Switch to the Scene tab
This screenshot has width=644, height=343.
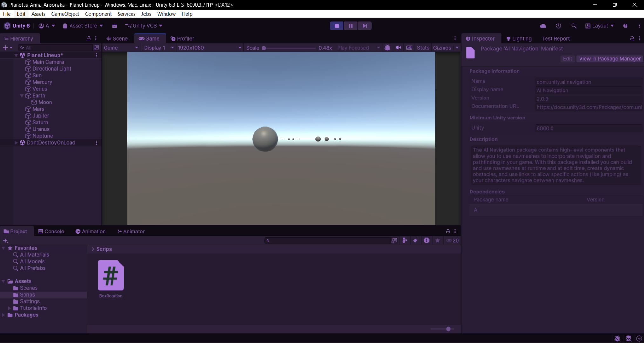tap(117, 38)
